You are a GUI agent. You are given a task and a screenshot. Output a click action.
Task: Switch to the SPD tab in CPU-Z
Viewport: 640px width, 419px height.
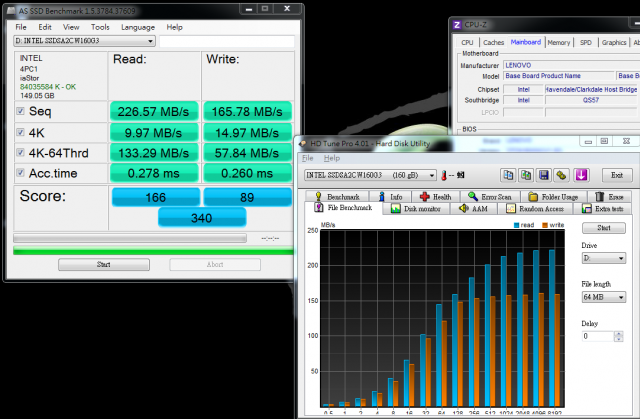coord(586,42)
